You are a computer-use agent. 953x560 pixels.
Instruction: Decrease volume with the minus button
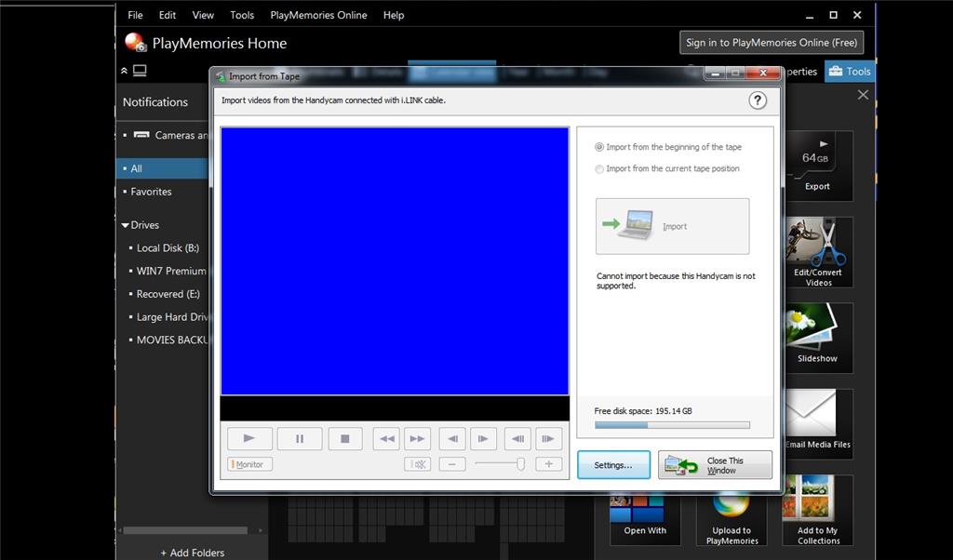[452, 464]
